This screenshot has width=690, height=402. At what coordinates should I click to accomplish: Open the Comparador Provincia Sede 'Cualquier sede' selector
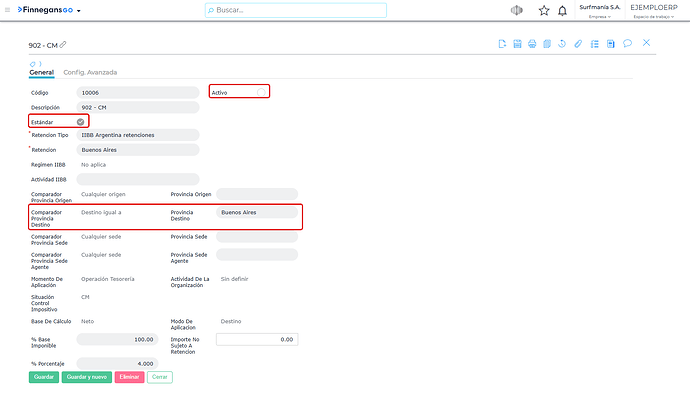[101, 237]
